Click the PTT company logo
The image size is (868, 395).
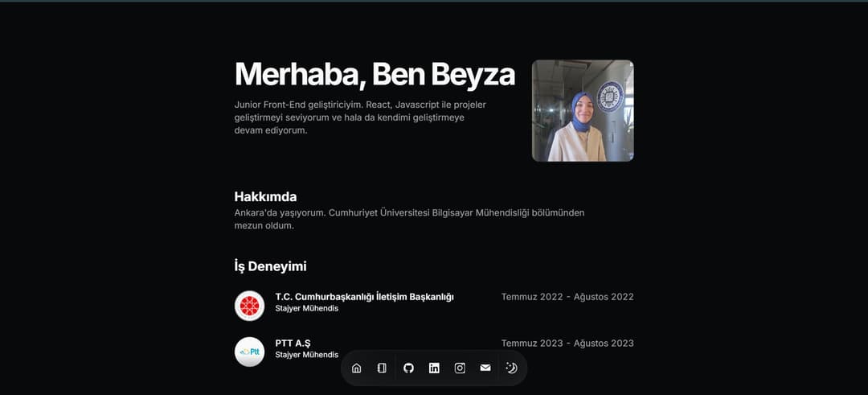(x=249, y=352)
